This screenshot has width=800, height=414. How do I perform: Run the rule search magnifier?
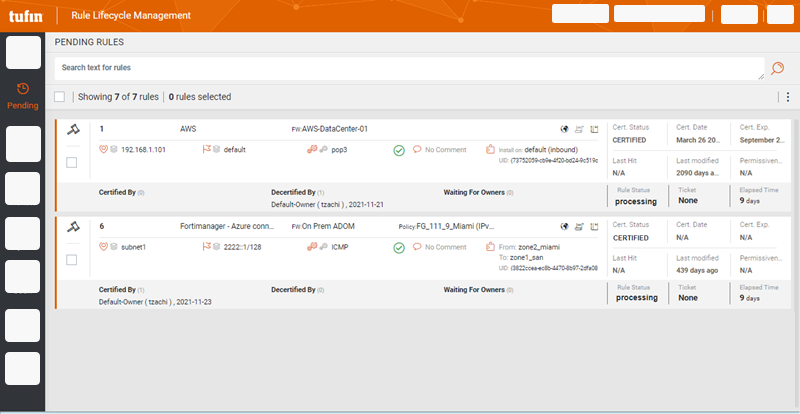(x=777, y=68)
